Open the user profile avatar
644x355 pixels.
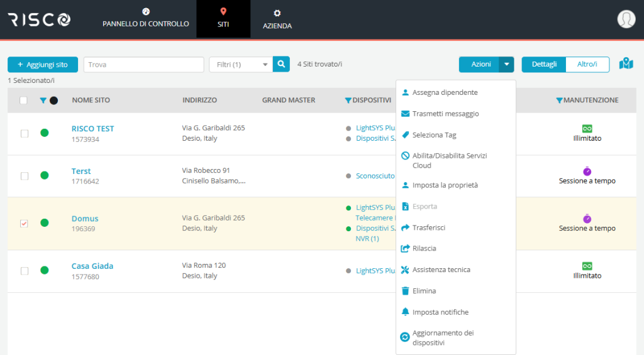(626, 19)
